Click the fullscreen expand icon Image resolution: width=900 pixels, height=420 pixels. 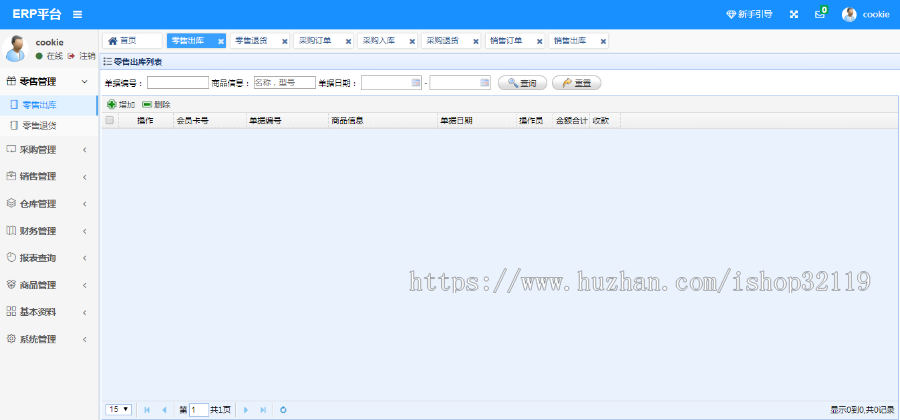tap(794, 14)
